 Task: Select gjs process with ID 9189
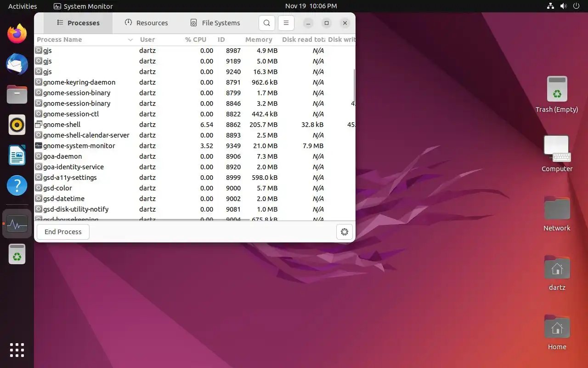[195, 61]
